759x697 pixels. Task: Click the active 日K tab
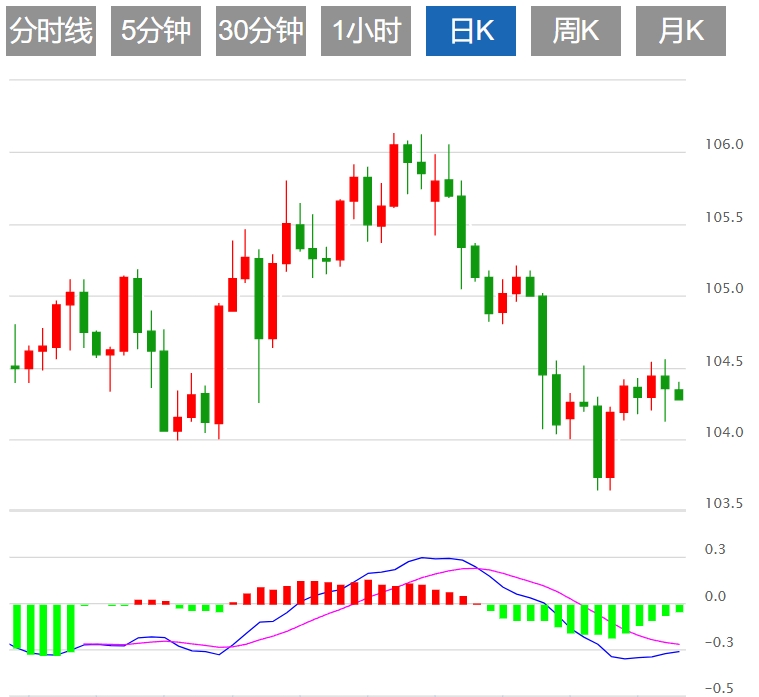(471, 31)
